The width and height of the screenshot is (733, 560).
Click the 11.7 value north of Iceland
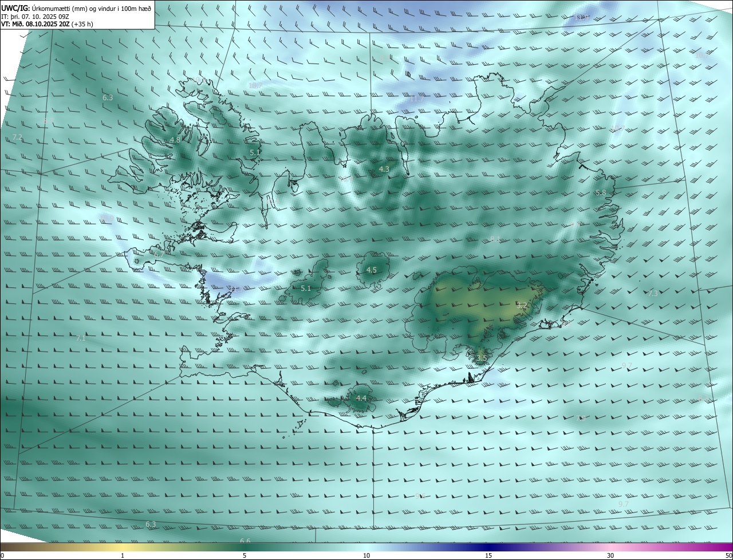417,99
